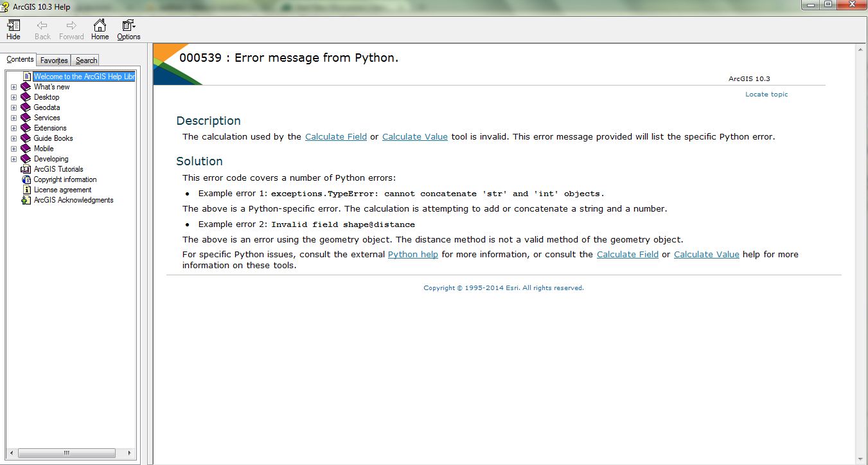Select the What's new tree item

52,87
